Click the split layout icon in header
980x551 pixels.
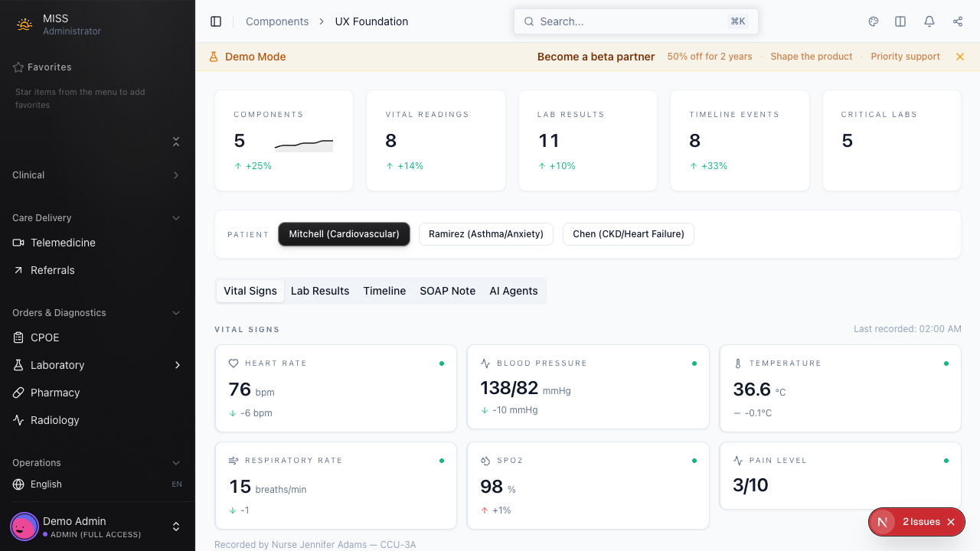coord(900,21)
